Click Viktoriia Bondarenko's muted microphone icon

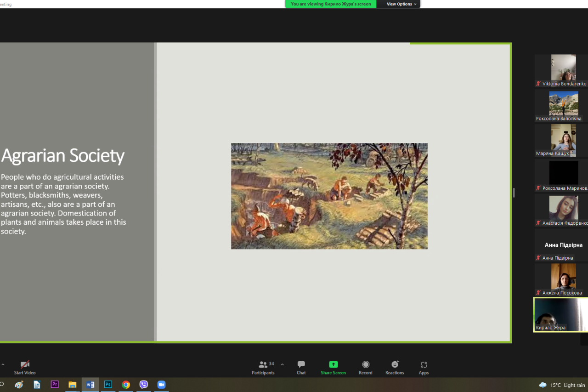[x=538, y=84]
